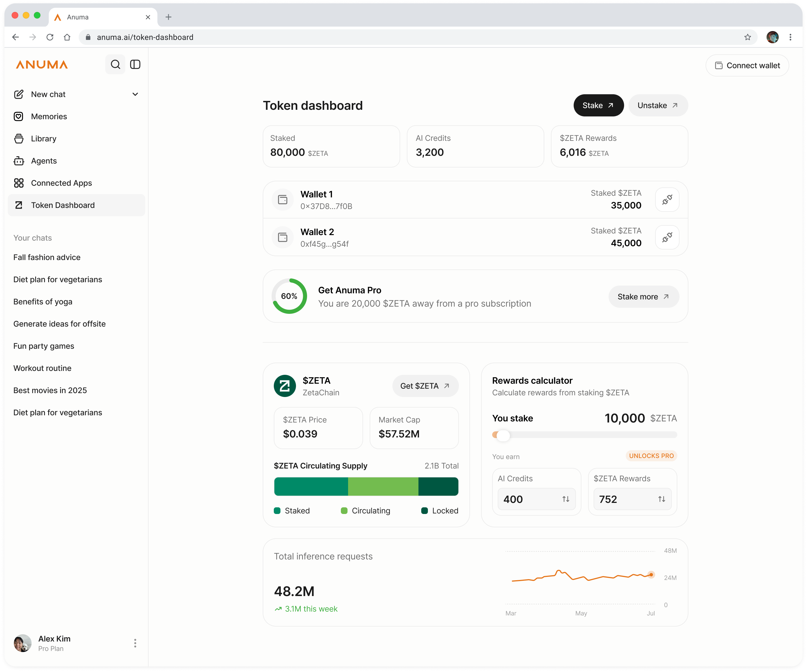The width and height of the screenshot is (807, 672).
Task: Click the site lock icon in address bar
Action: tap(88, 37)
